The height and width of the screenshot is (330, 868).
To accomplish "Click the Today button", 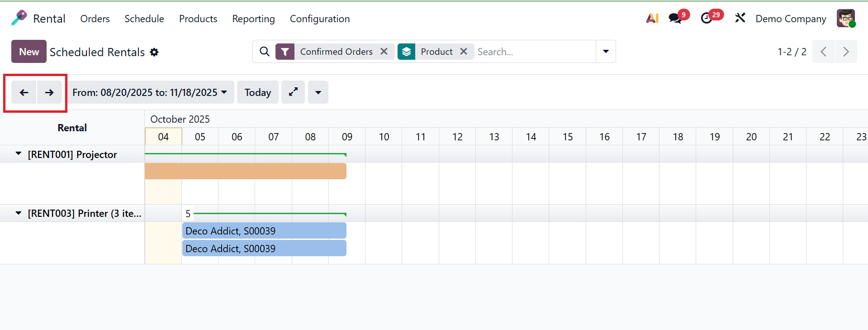I will click(257, 92).
